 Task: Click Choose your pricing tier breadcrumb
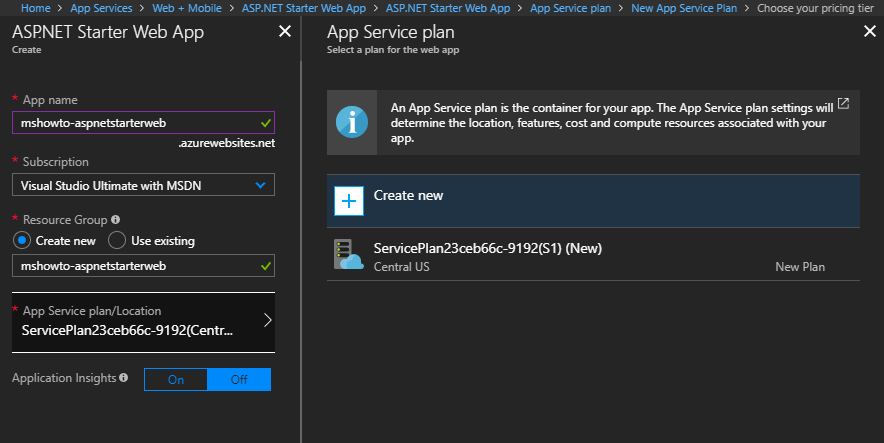(815, 8)
